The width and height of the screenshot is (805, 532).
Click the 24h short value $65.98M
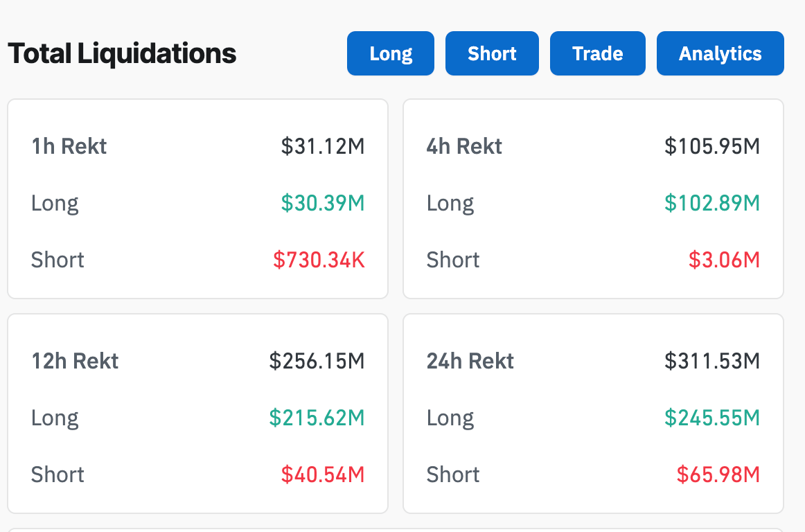(x=718, y=475)
